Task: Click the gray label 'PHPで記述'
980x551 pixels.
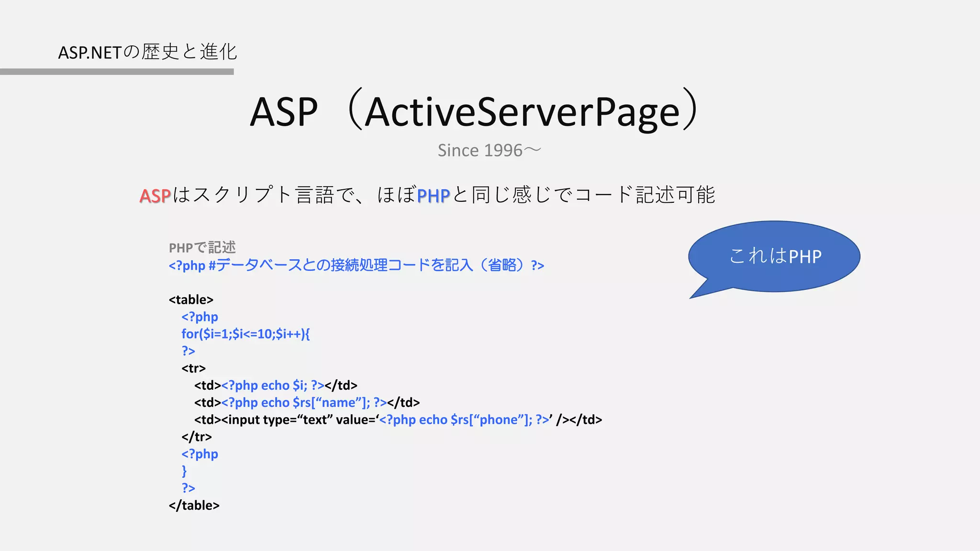Action: 202,247
